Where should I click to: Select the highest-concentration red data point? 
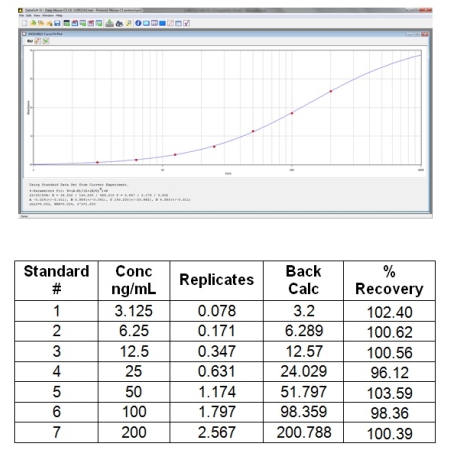[331, 91]
